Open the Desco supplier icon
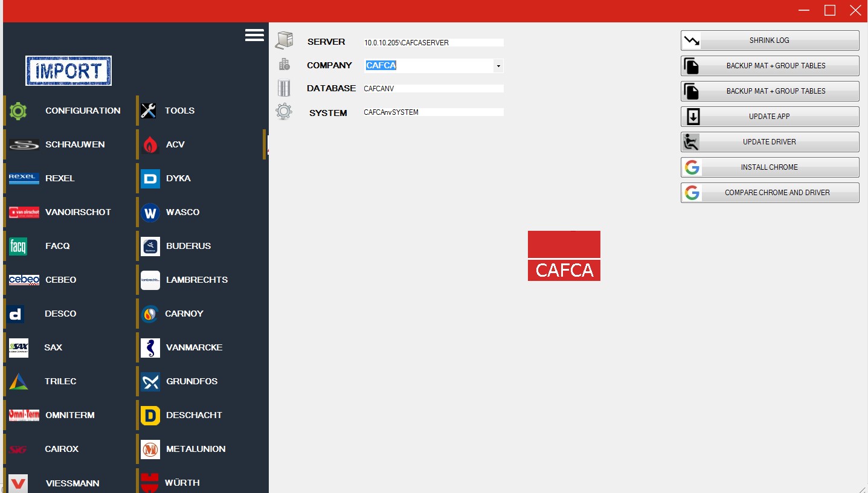The image size is (868, 493). (16, 314)
